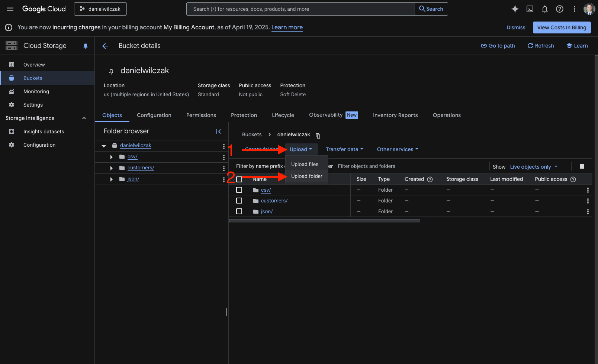Screen dimensions: 598x364
Task: Switch to Inventory Reports tab
Action: pyautogui.click(x=395, y=115)
